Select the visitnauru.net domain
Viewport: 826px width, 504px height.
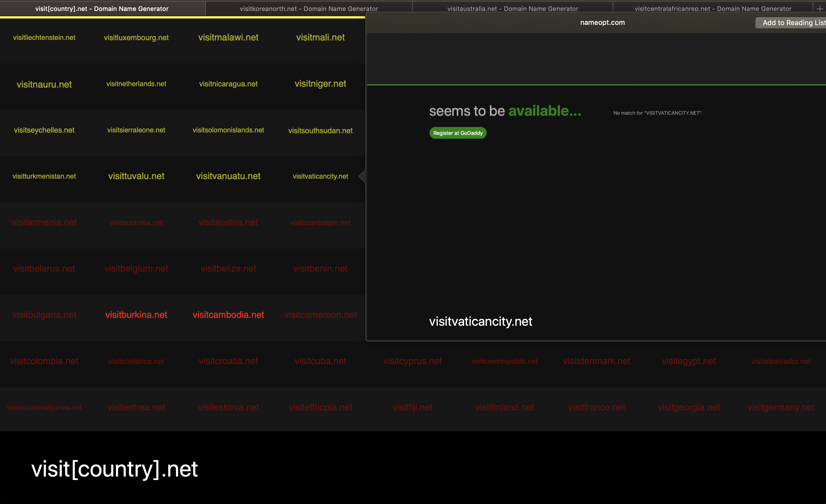click(44, 84)
